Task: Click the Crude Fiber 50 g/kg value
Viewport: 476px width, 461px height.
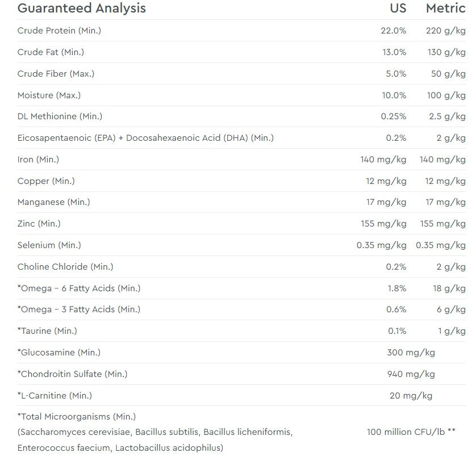Action: tap(448, 74)
